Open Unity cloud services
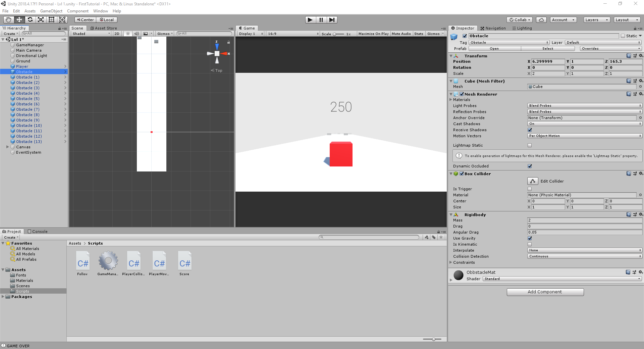The width and height of the screenshot is (644, 349). [x=541, y=20]
